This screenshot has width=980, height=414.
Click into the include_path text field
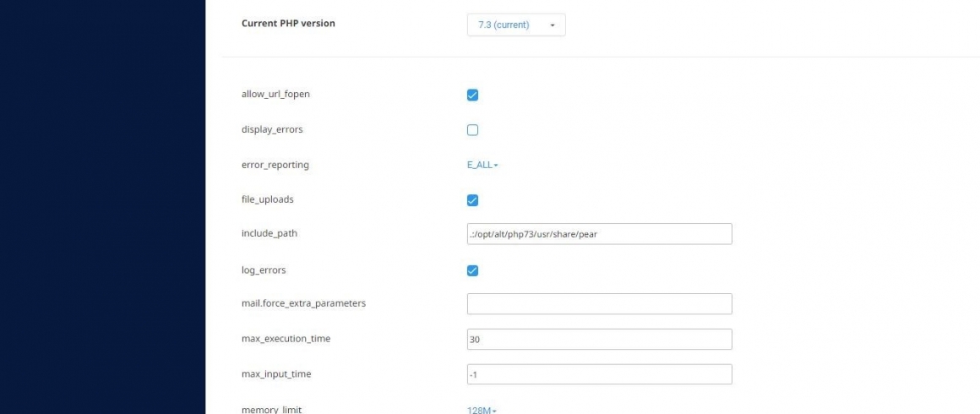[599, 234]
